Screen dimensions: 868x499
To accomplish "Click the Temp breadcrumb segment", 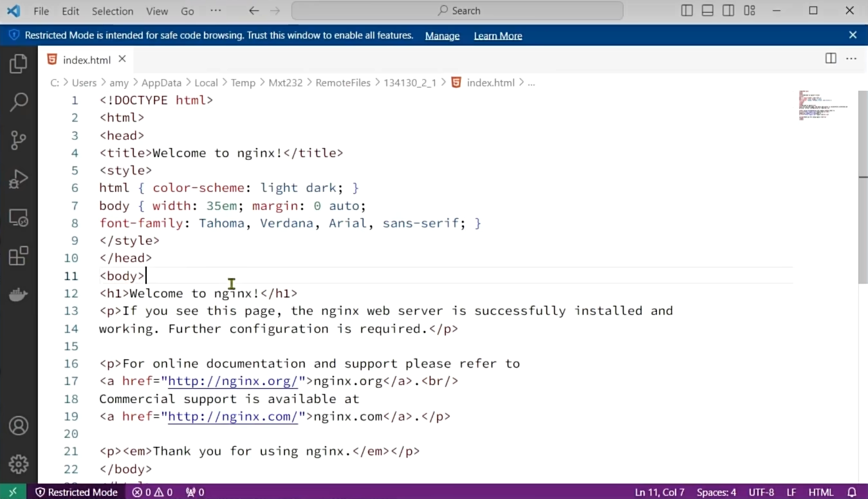I will (243, 82).
